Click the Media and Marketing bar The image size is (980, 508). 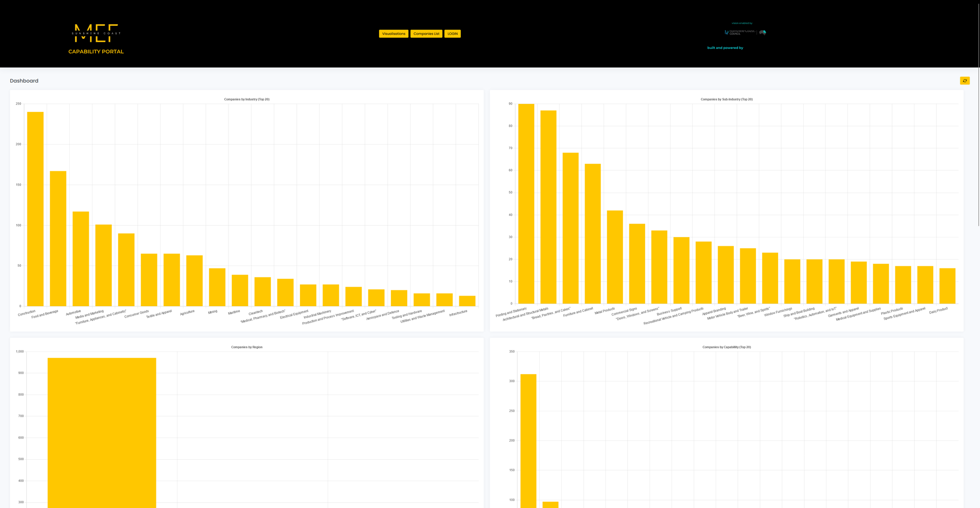[103, 265]
